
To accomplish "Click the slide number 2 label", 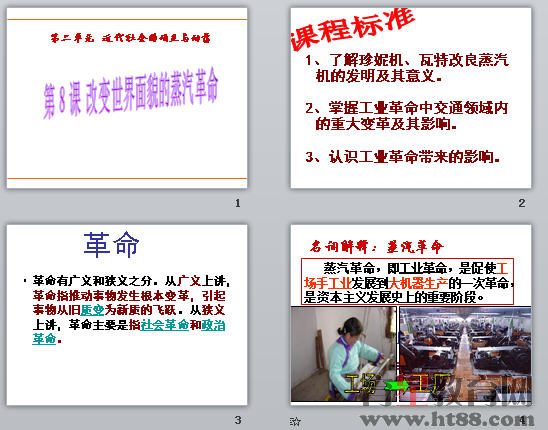I will (x=522, y=203).
